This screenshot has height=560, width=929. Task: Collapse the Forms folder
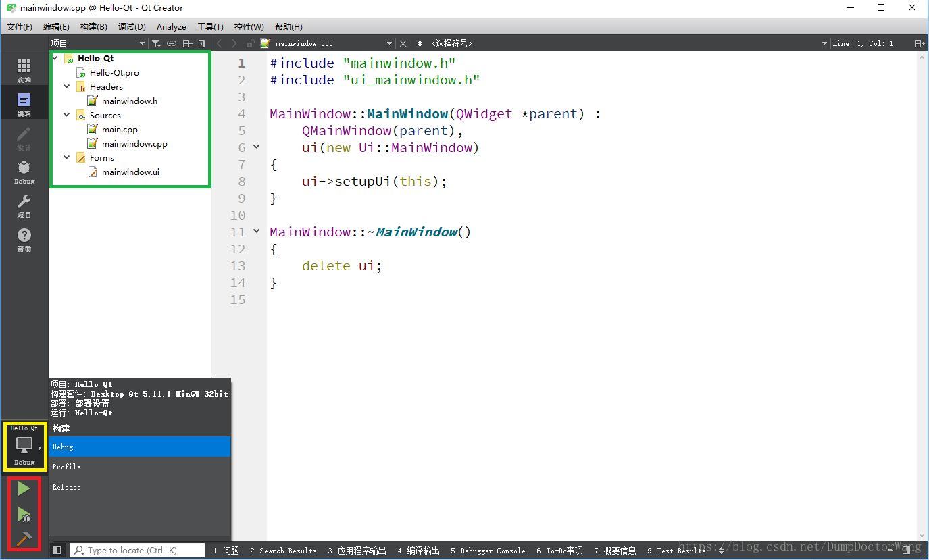pyautogui.click(x=67, y=157)
